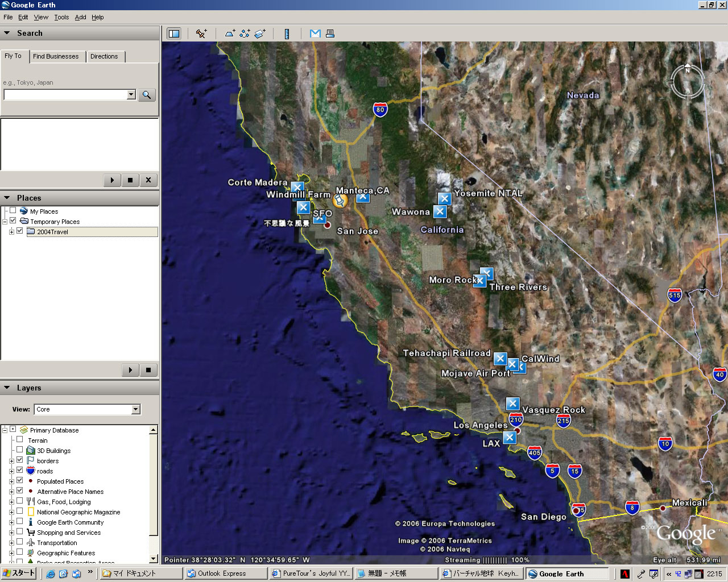Click the layers list scrollbar down arrow
The width and height of the screenshot is (728, 582).
[153, 559]
